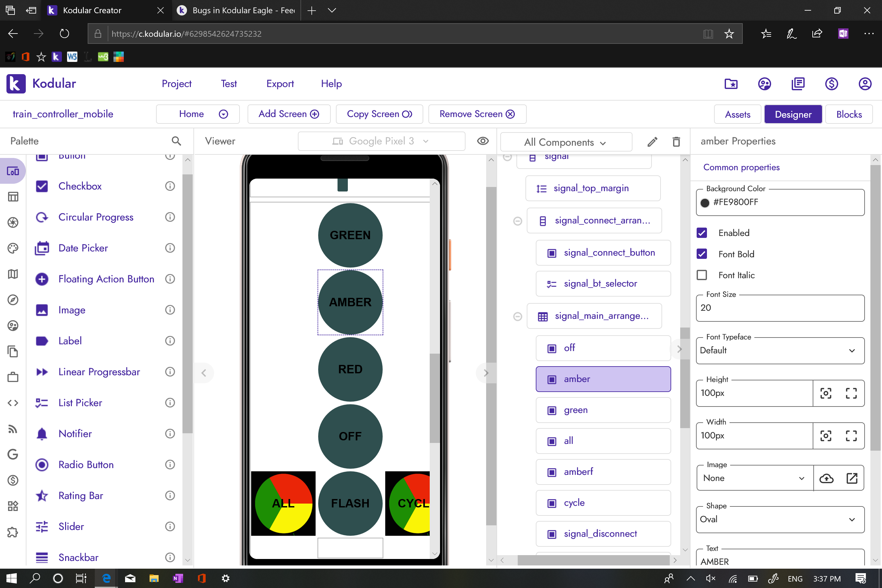This screenshot has height=588, width=882.
Task: Click Copy Screen button
Action: point(379,114)
